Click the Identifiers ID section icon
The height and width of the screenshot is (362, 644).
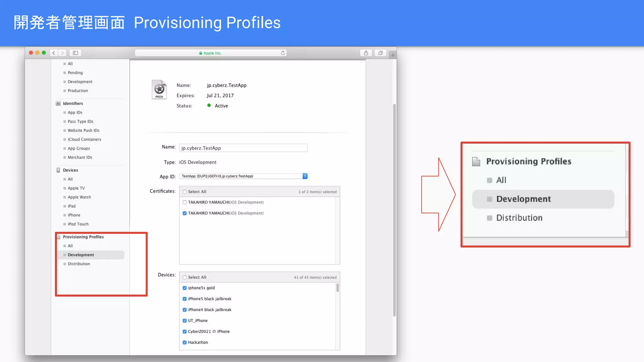tap(58, 103)
